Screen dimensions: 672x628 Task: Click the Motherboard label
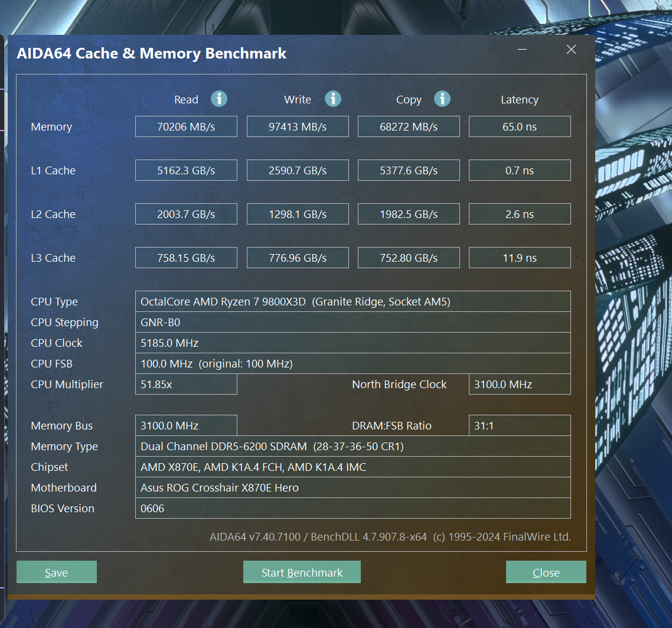point(63,487)
